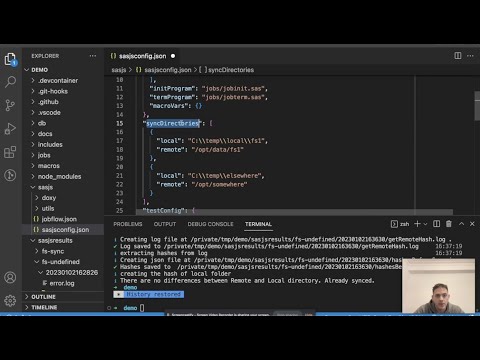Expand the jobs folder
This screenshot has height=360, width=480.
click(x=44, y=155)
